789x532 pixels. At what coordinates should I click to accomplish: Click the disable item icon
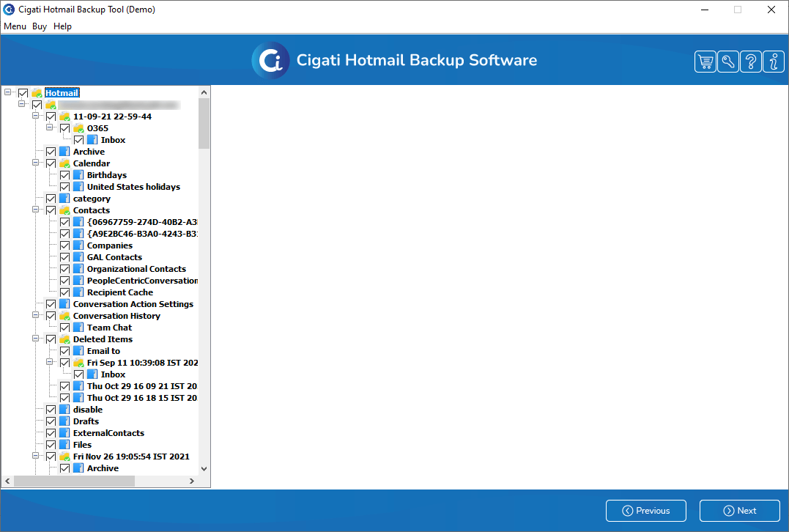(64, 409)
